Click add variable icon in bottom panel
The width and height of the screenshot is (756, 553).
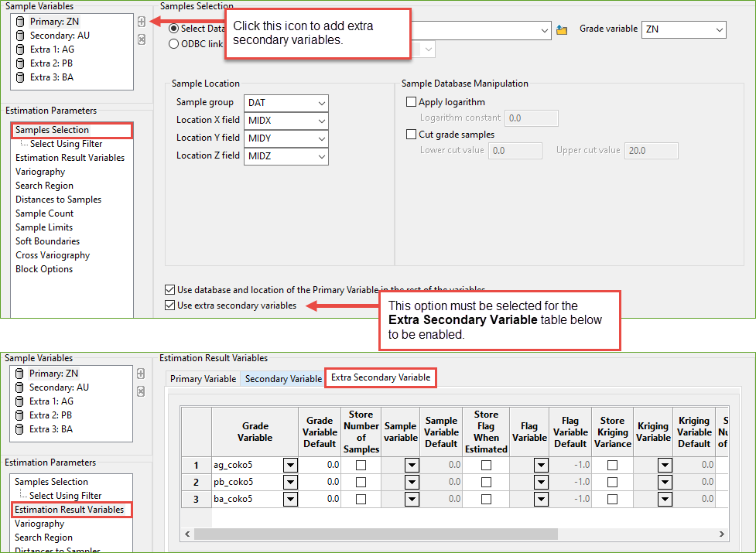141,374
